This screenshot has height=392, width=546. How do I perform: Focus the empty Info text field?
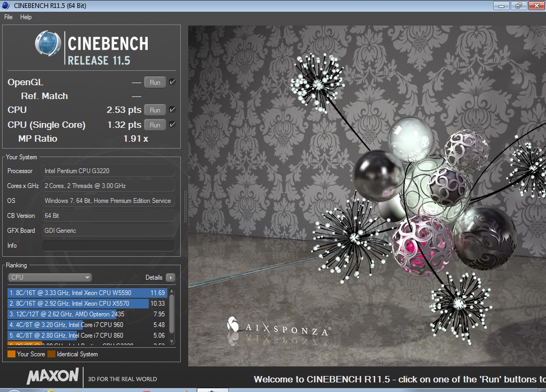108,245
